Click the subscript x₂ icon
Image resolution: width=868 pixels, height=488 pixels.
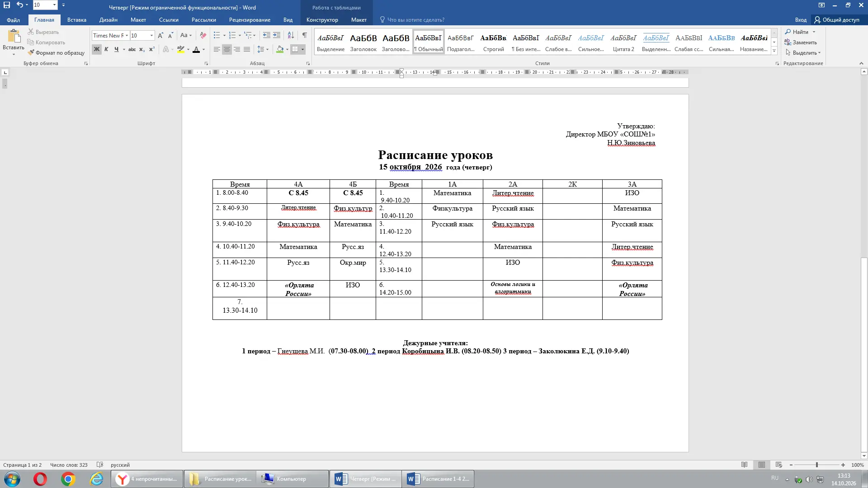click(142, 49)
